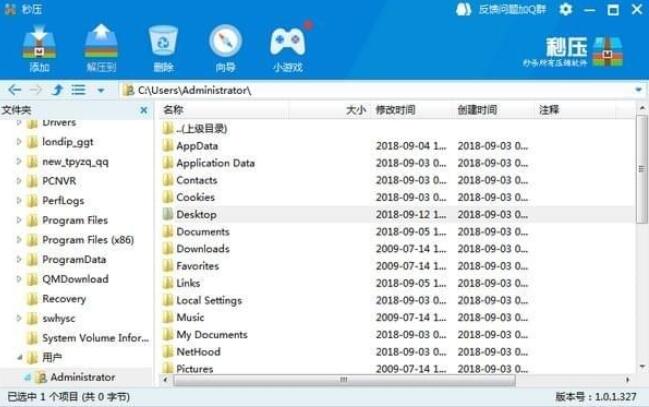Click the Downloads folder icon
This screenshot has width=649, height=407.
pyautogui.click(x=168, y=249)
